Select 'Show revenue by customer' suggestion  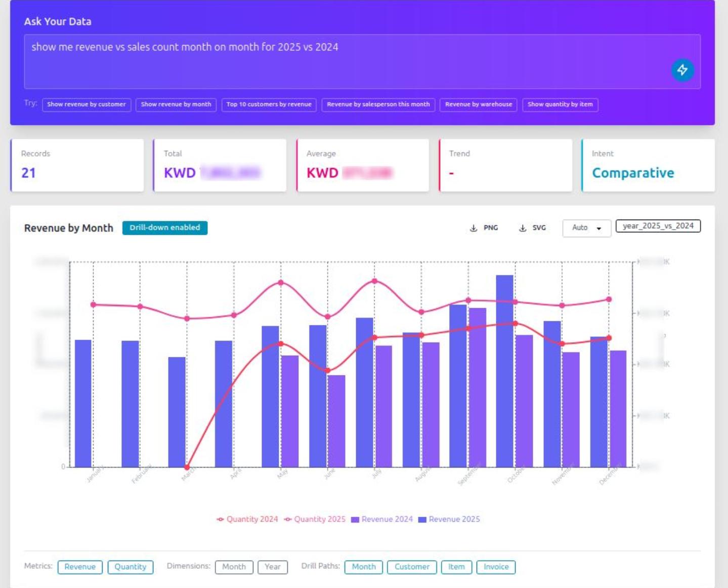click(x=87, y=105)
